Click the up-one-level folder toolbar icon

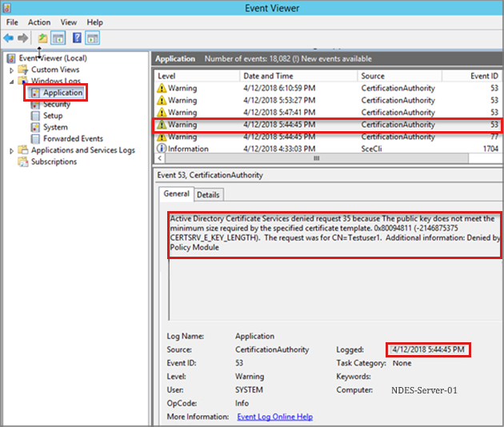pyautogui.click(x=42, y=38)
